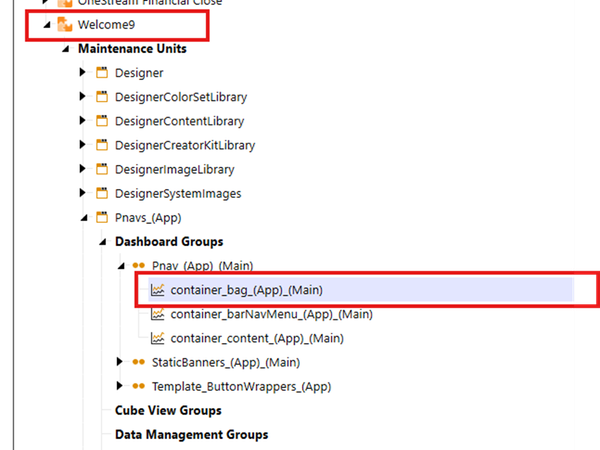Image resolution: width=600 pixels, height=450 pixels.
Task: Expand the DesignerSystemImages node
Action: pyautogui.click(x=82, y=193)
